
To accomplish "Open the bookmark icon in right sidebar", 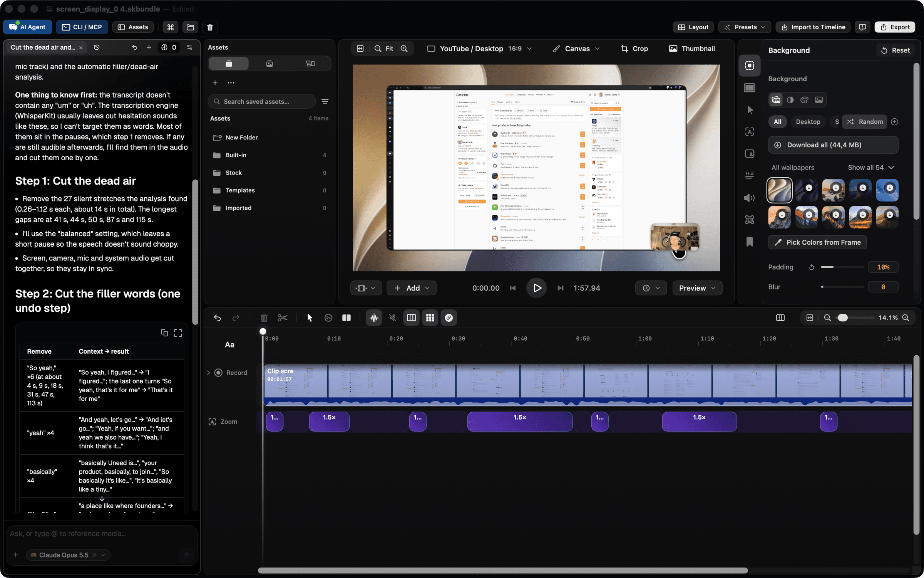I will [x=750, y=242].
